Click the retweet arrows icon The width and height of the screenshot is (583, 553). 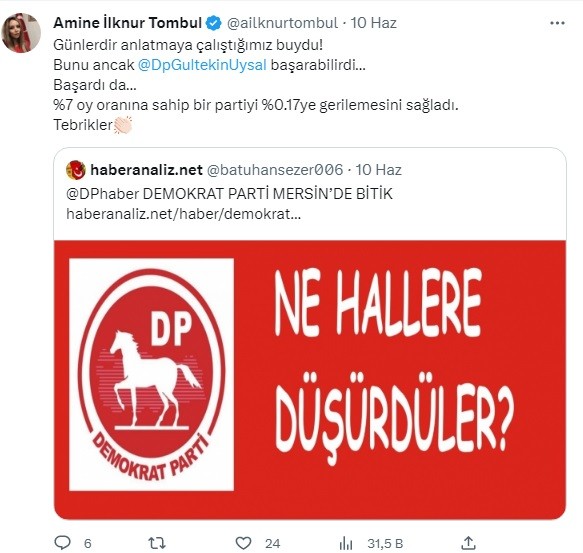point(157,543)
